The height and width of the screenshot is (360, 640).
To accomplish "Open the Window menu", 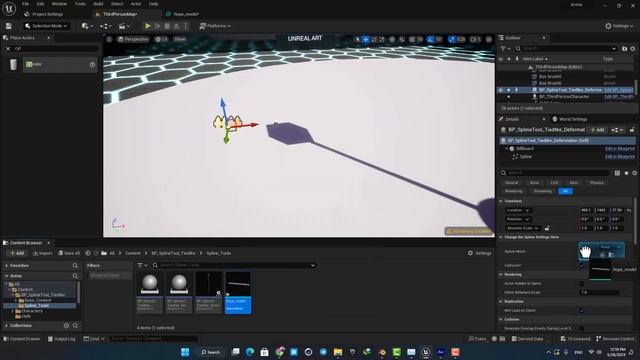I will (x=59, y=4).
